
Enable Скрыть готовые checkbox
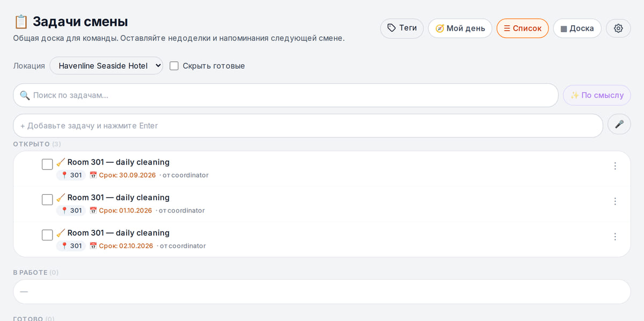[x=174, y=66]
